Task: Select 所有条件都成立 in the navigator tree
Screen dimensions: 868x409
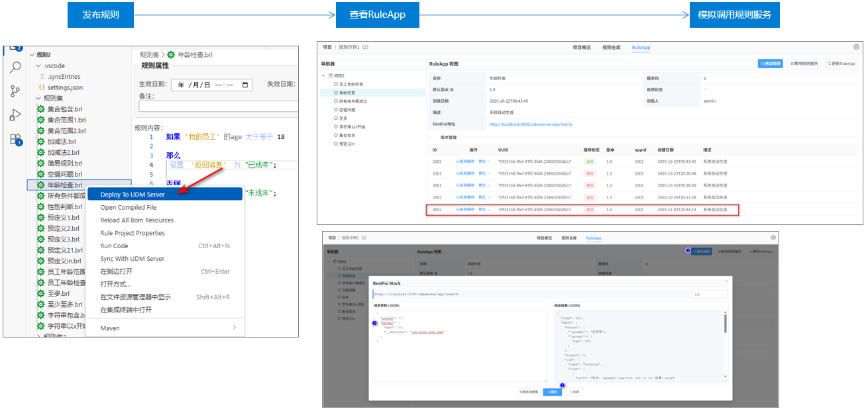Action: pos(353,101)
